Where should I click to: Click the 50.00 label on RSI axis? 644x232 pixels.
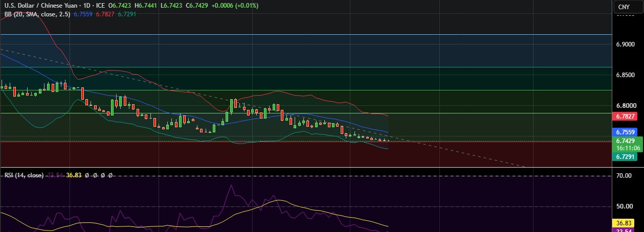coord(624,206)
